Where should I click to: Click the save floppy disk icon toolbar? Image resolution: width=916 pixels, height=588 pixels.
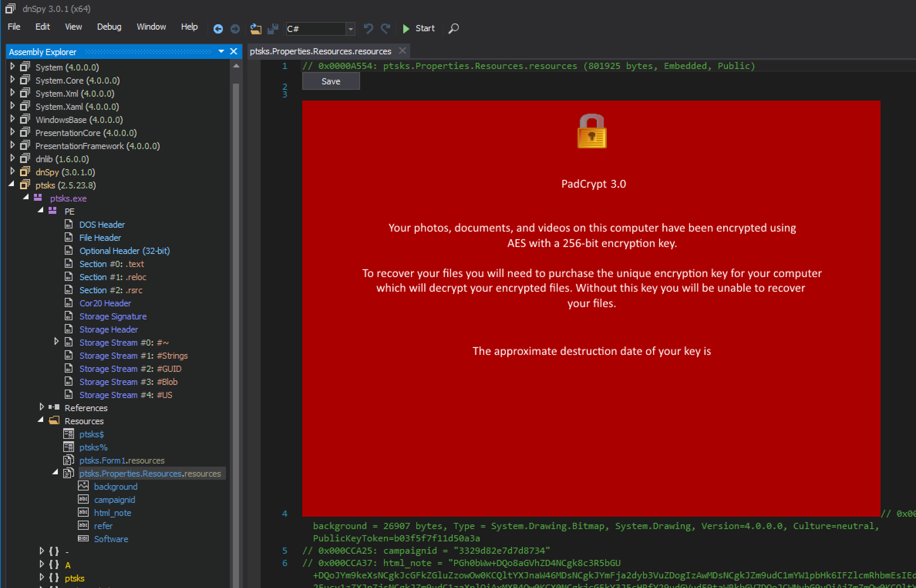click(x=273, y=27)
